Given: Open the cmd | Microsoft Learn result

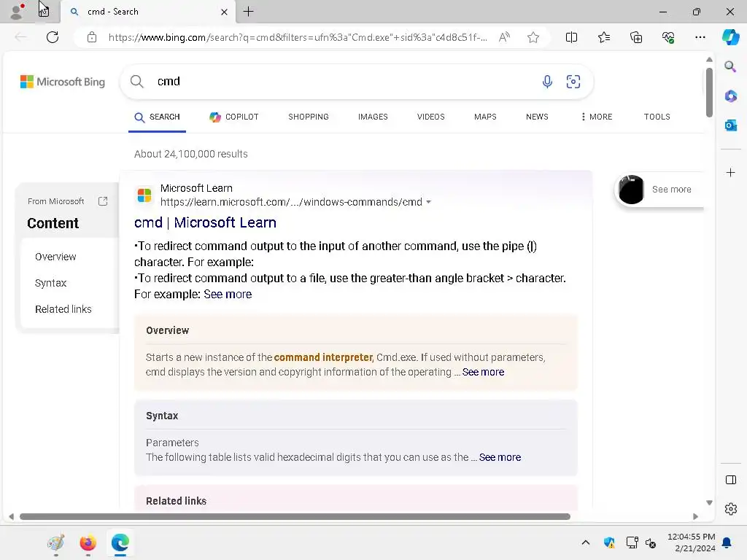Looking at the screenshot, I should point(205,222).
